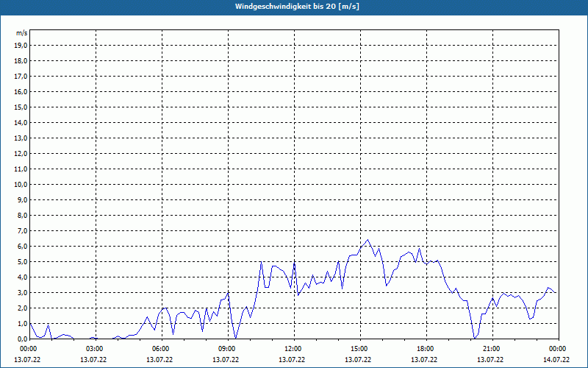
Task: Pick the "15:00" time tick label
Action: pos(359,349)
